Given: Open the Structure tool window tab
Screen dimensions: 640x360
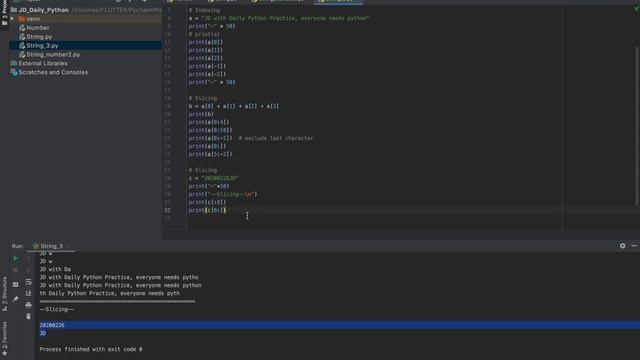Looking at the screenshot, I should [x=4, y=294].
